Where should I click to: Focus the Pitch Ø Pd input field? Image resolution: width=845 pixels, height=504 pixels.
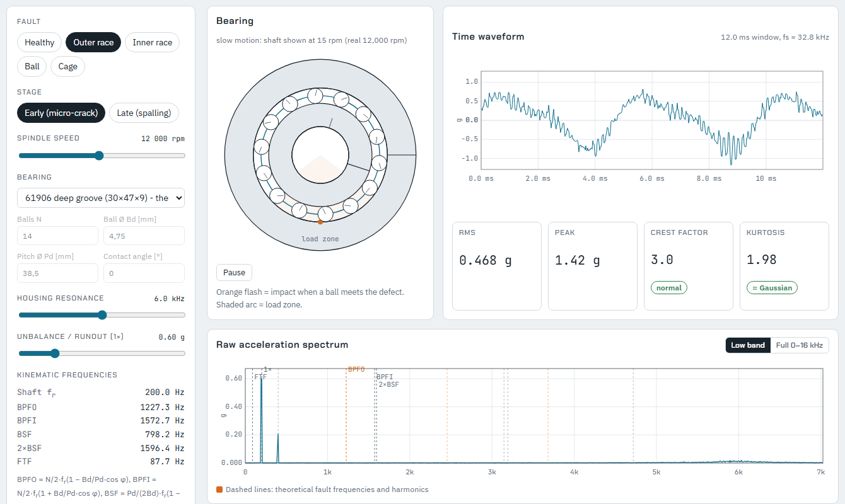[57, 273]
